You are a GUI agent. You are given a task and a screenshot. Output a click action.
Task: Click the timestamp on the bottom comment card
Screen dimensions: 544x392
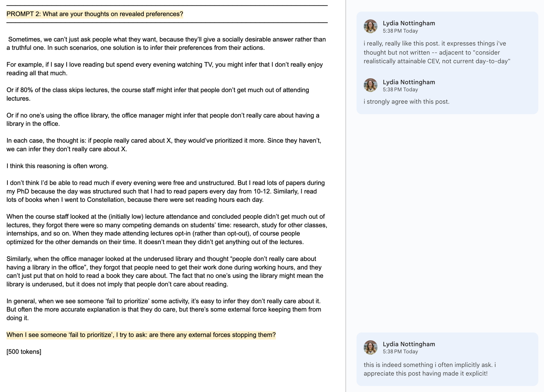point(400,352)
